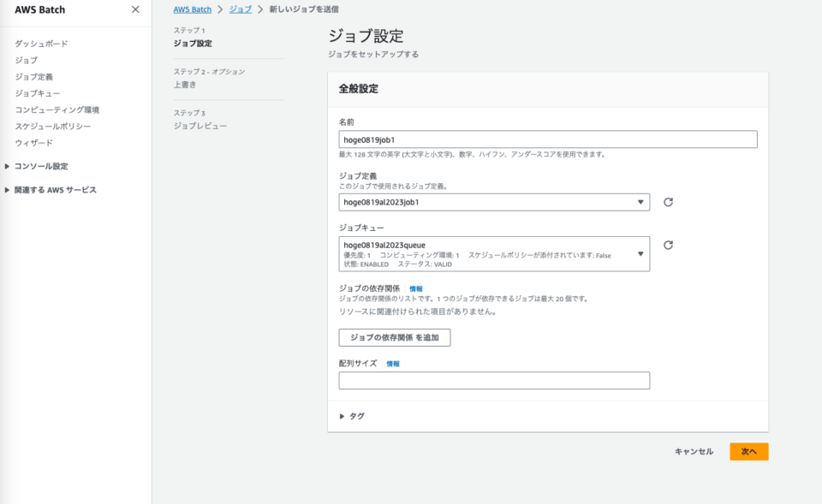
Task: Click the AWS Batch sidebar title
Action: click(40, 9)
